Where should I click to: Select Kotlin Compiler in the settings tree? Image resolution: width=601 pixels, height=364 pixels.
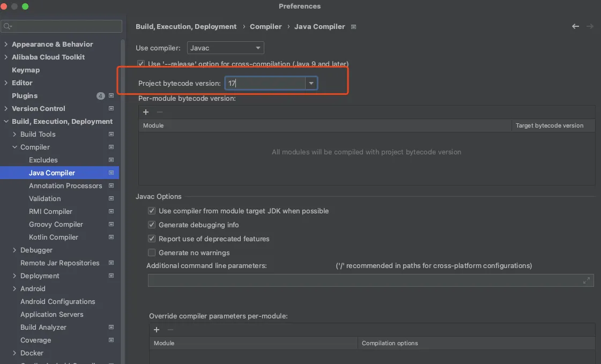[54, 237]
